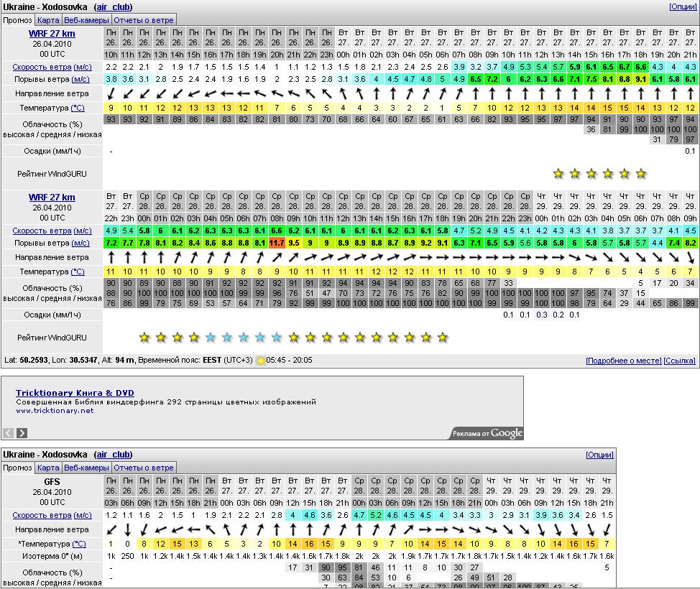
Task: Click the previous ad arrow button
Action: pyautogui.click(x=9, y=432)
